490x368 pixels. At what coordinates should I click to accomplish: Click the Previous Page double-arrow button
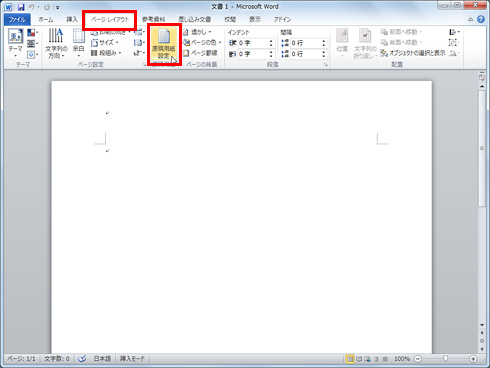pos(482,333)
